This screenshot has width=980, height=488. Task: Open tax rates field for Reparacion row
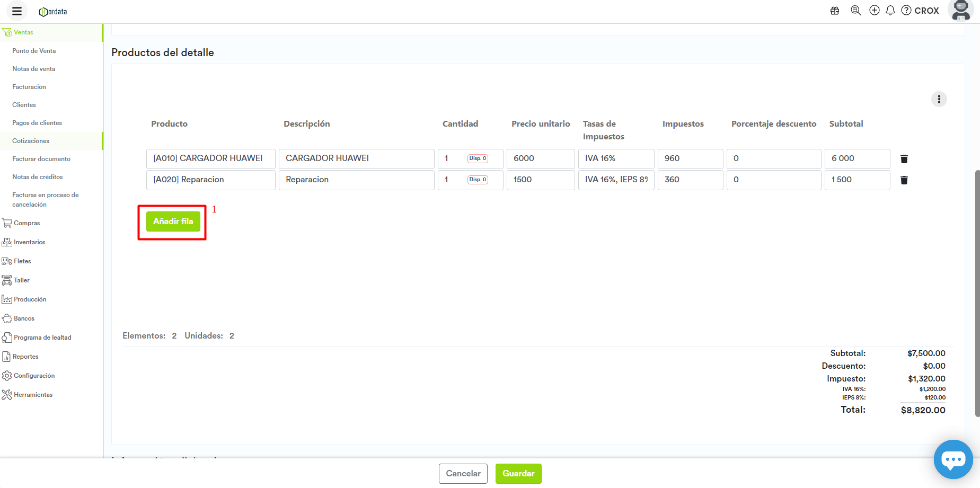click(616, 180)
